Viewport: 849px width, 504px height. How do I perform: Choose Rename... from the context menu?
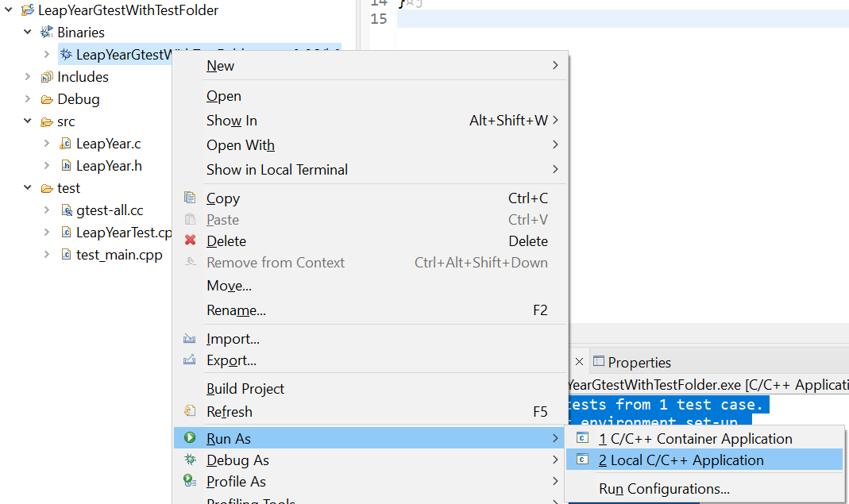[371, 310]
